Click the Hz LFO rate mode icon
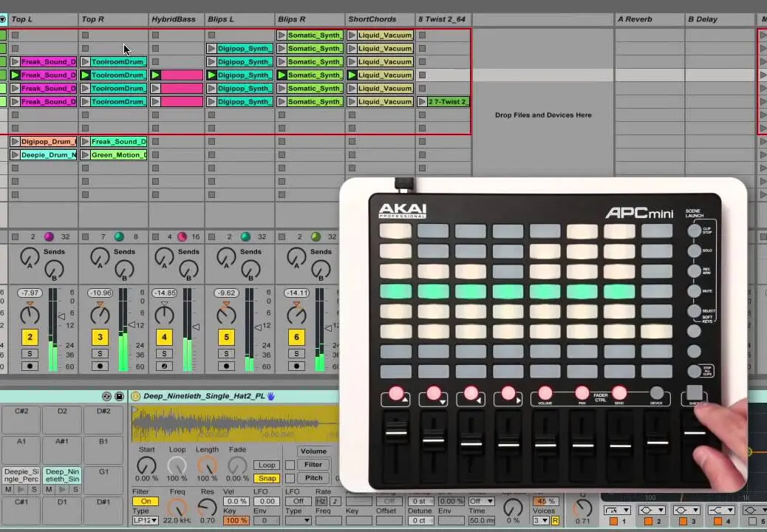Viewport: 767px width, 532px height. coord(321,501)
